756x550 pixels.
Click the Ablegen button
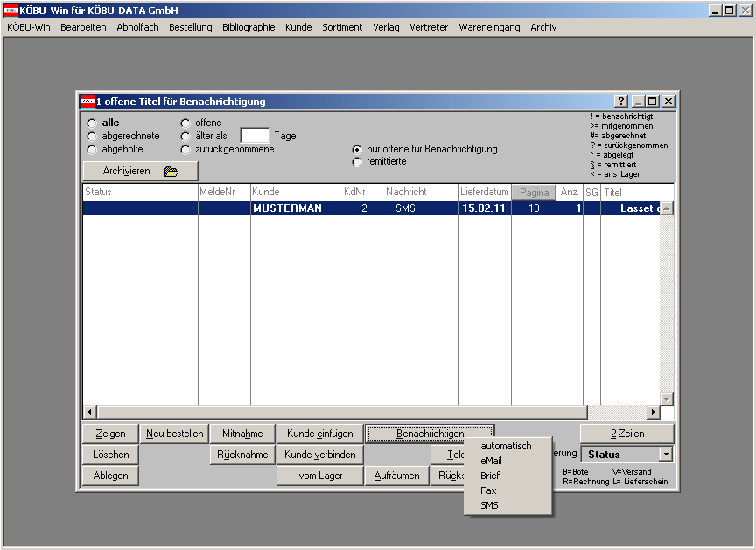[110, 476]
